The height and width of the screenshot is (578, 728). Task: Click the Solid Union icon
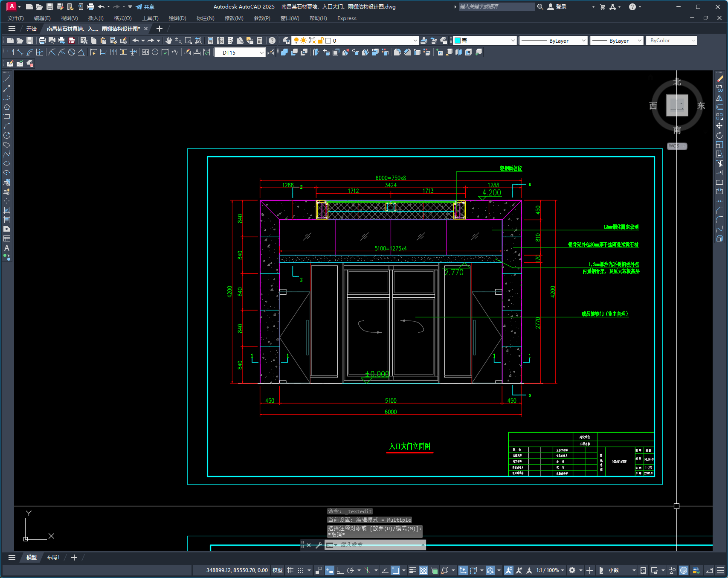(284, 52)
